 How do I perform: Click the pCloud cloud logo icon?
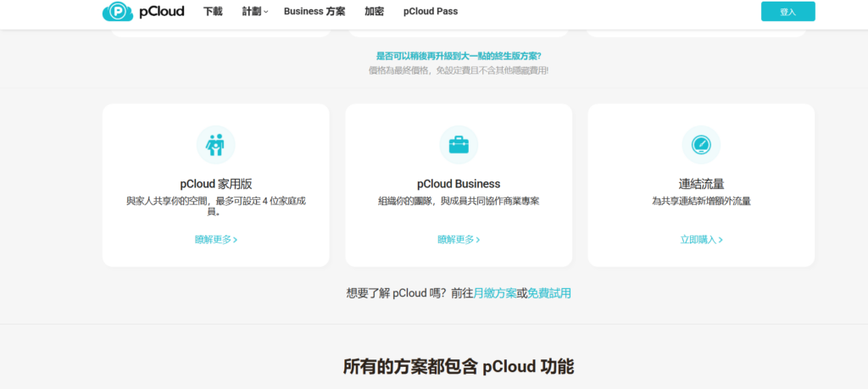click(x=117, y=11)
